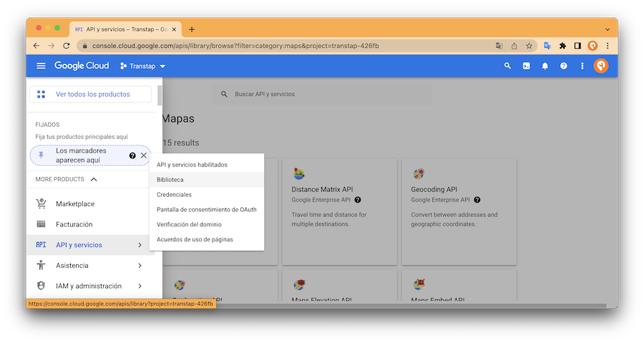644x343 pixels.
Task: Select the API y servicios – Transtap tab
Action: 125,29
